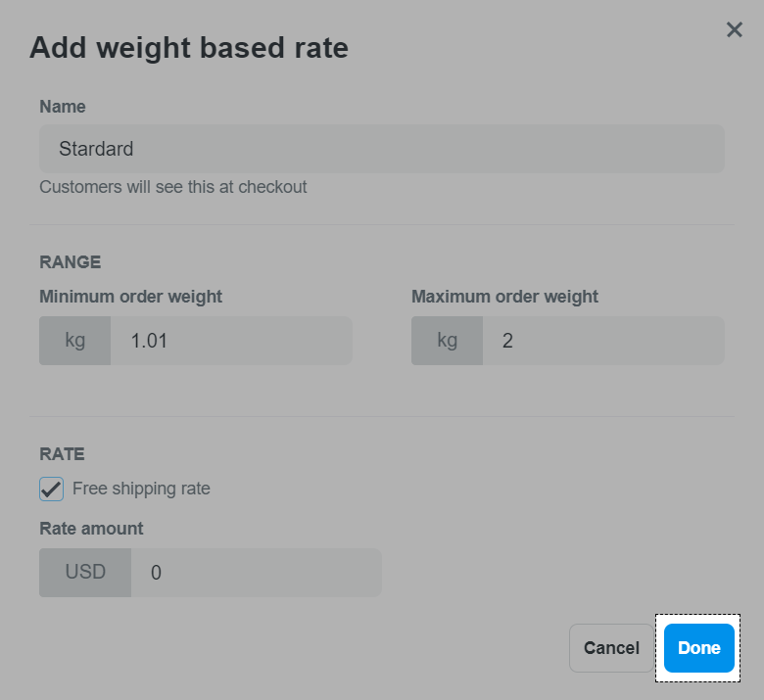Focus the Minimum order weight input
This screenshot has width=764, height=700.
pyautogui.click(x=230, y=341)
